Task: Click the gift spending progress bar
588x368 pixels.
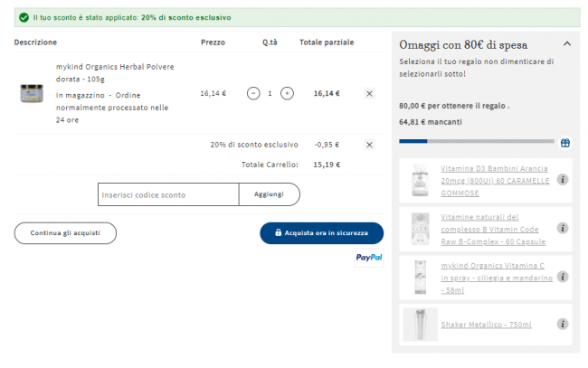Action: coord(477,141)
